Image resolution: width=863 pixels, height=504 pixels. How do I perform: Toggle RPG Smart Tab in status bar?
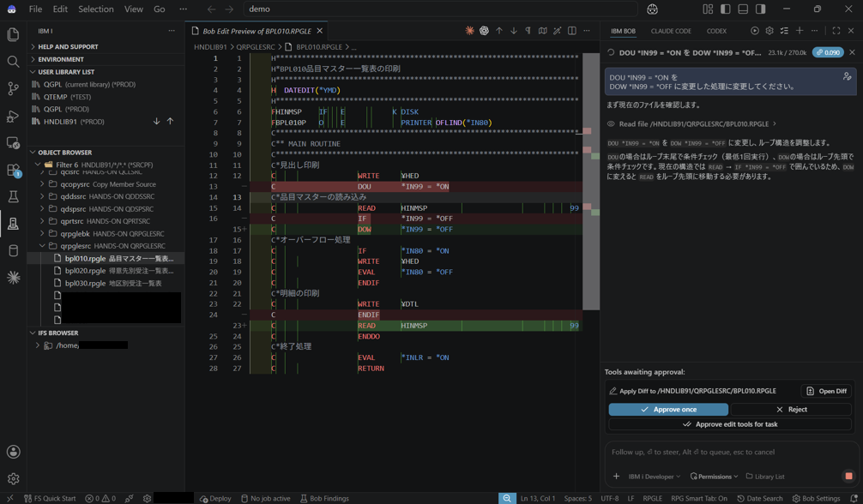[x=699, y=499]
